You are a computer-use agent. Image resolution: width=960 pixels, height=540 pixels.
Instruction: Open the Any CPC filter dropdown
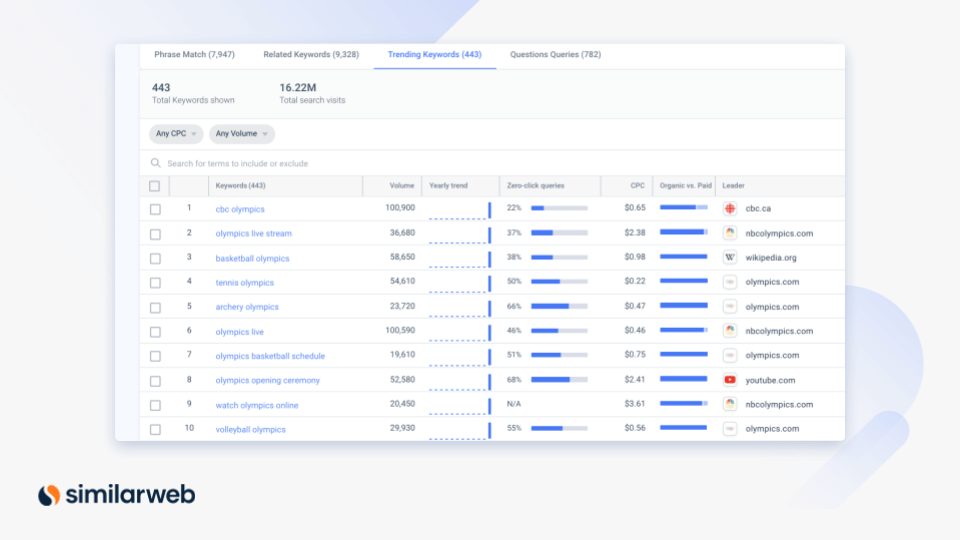[176, 133]
